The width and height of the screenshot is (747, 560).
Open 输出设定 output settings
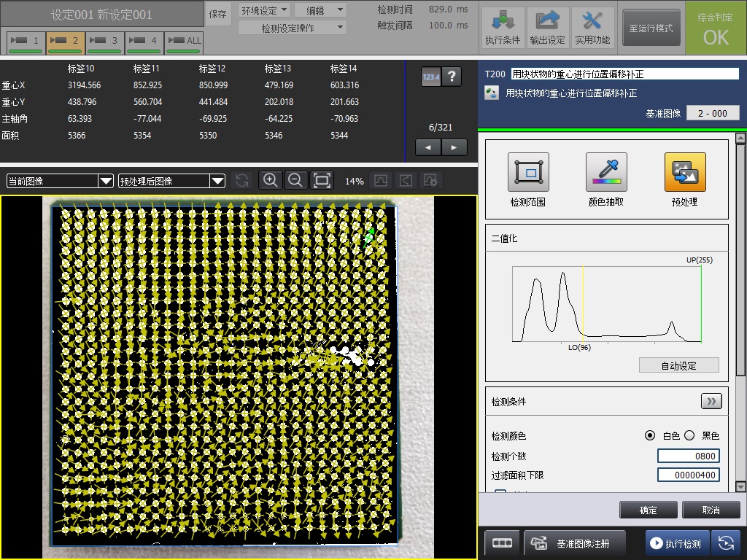(547, 28)
